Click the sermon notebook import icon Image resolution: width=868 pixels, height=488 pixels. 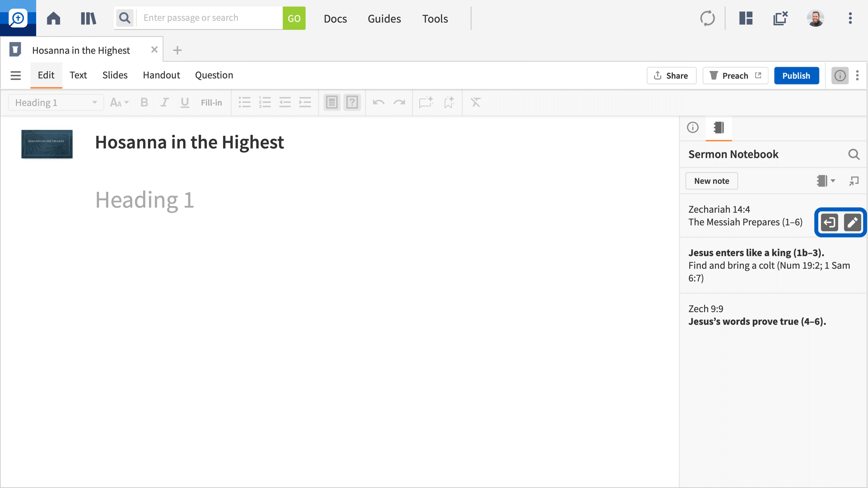[x=829, y=222]
